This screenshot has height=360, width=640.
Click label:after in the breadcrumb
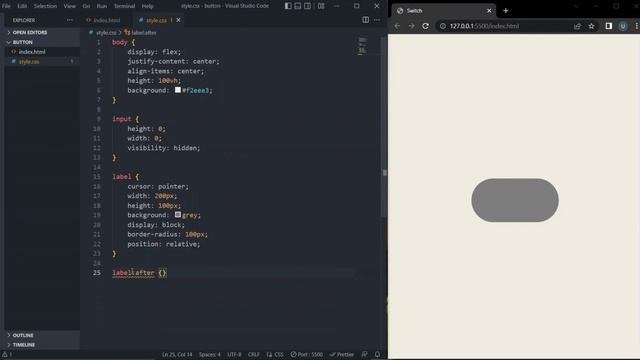[144, 32]
